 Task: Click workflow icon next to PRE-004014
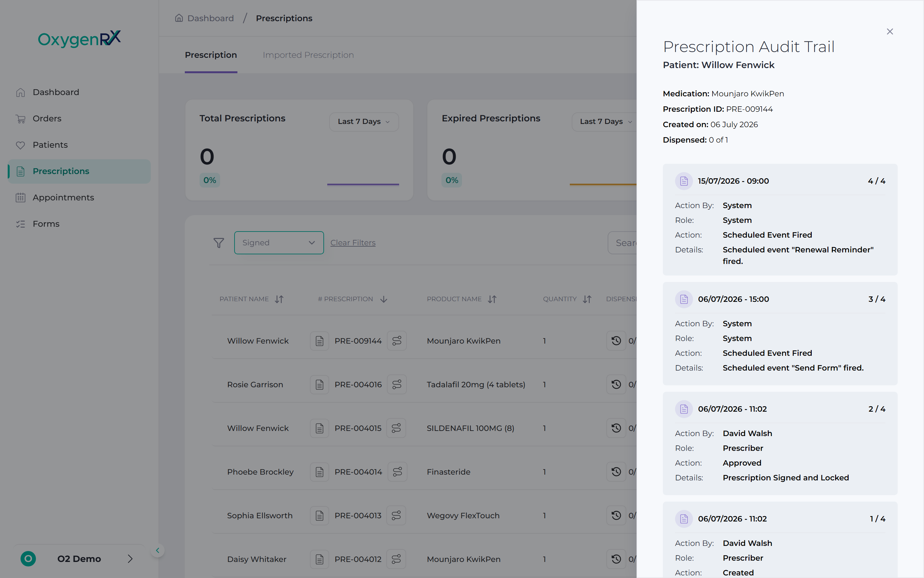click(x=398, y=472)
